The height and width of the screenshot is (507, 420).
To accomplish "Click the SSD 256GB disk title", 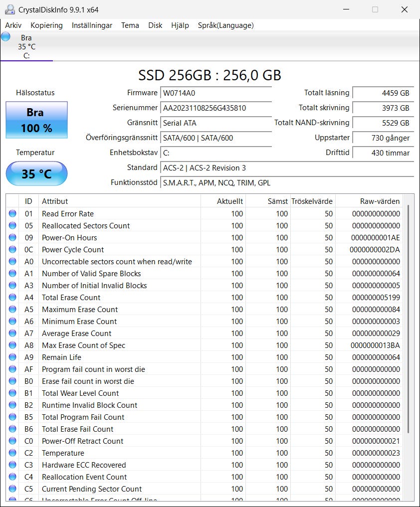I will pyautogui.click(x=210, y=75).
